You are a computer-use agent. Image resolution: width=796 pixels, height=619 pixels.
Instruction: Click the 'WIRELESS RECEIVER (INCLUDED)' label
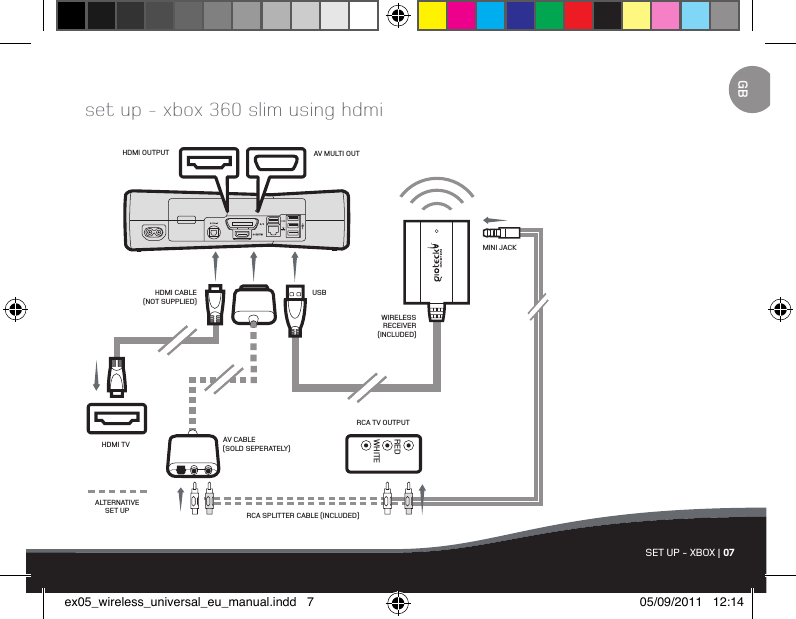[x=397, y=326]
